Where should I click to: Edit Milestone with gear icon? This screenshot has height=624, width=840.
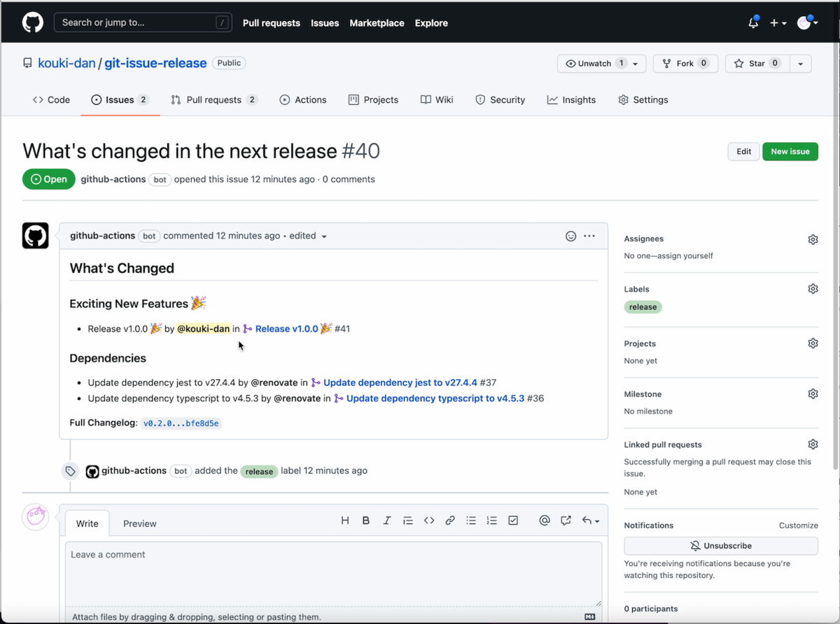813,394
